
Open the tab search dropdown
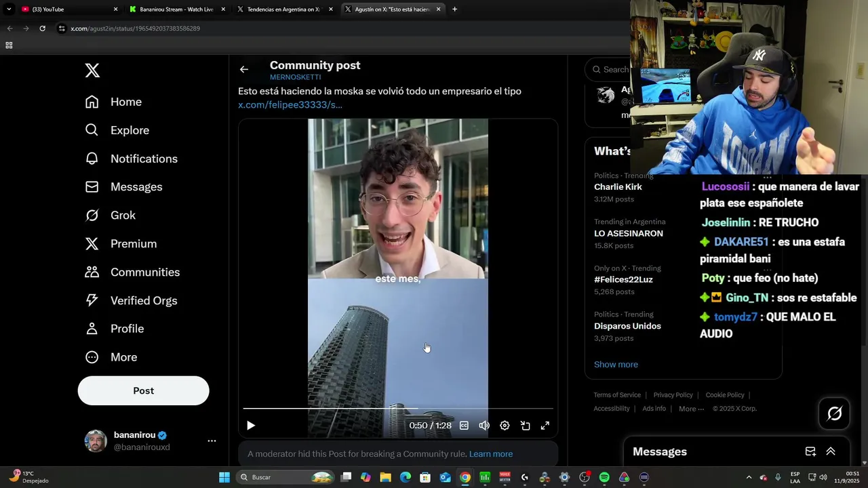coord(9,9)
